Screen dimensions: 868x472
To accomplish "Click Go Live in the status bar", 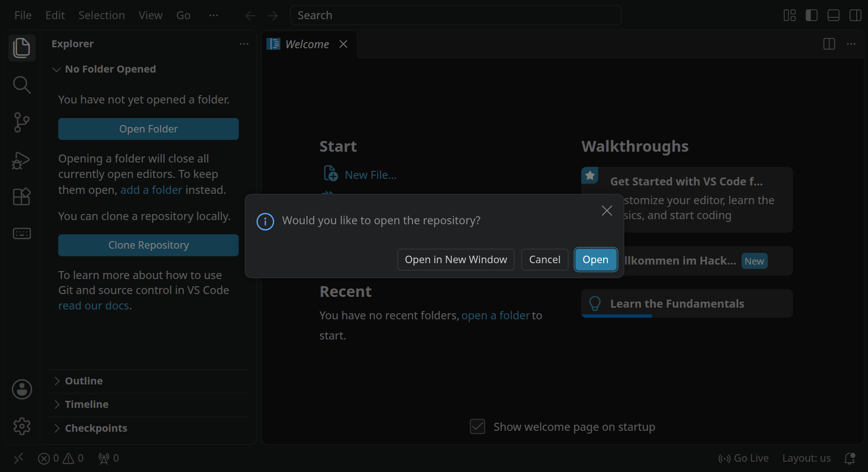I will point(743,458).
